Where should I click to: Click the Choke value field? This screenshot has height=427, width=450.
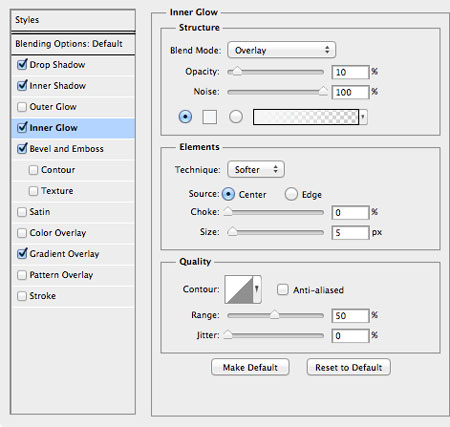[x=351, y=212]
